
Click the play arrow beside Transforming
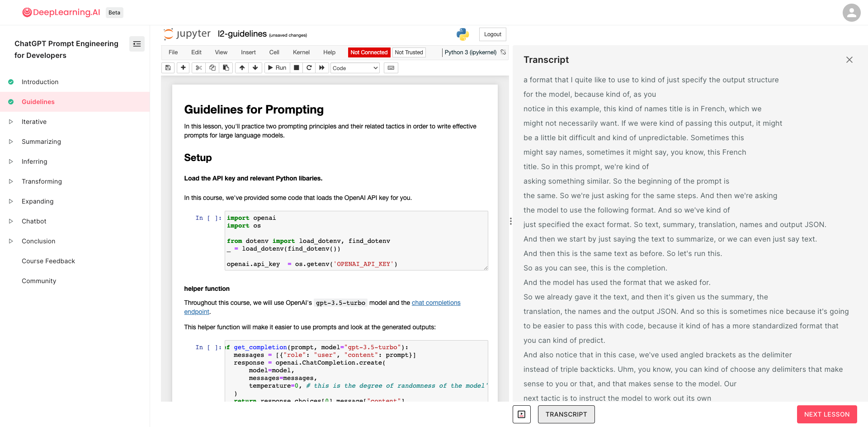pyautogui.click(x=11, y=181)
